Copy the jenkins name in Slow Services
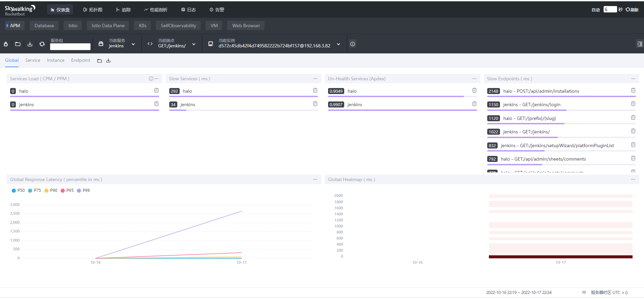Screen dimensions: 644x299 point(315,104)
